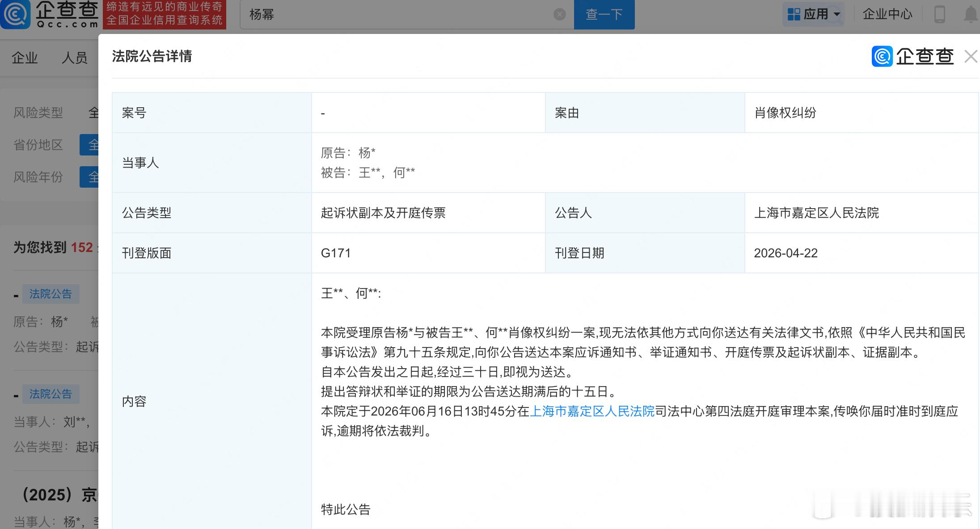
Task: Click the second 法院公告 tag
Action: (51, 394)
